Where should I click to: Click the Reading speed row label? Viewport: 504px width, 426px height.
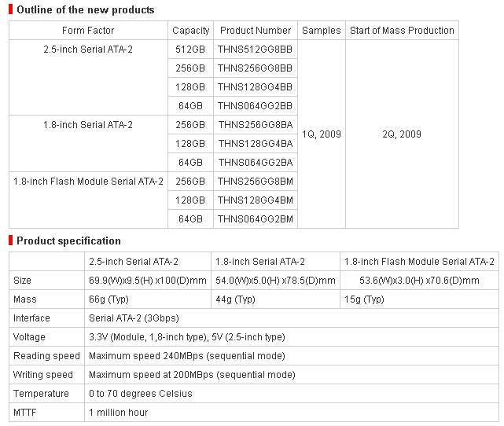(46, 356)
